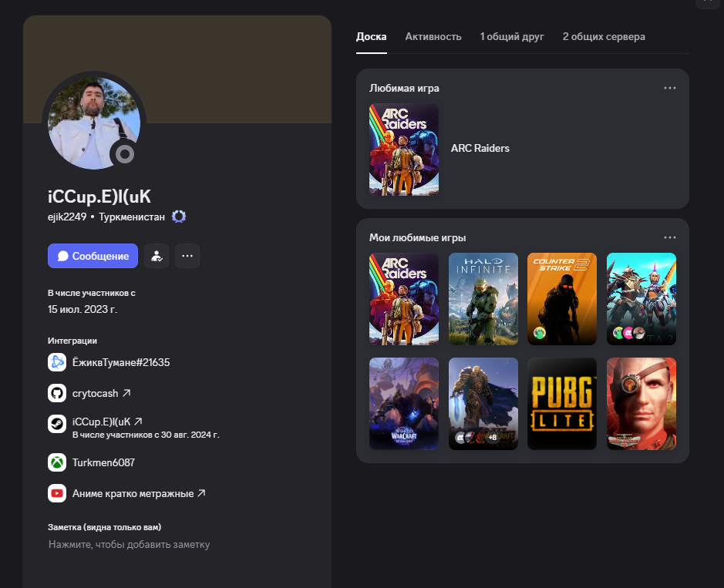Click the ARC Raiders title text

[x=480, y=148]
